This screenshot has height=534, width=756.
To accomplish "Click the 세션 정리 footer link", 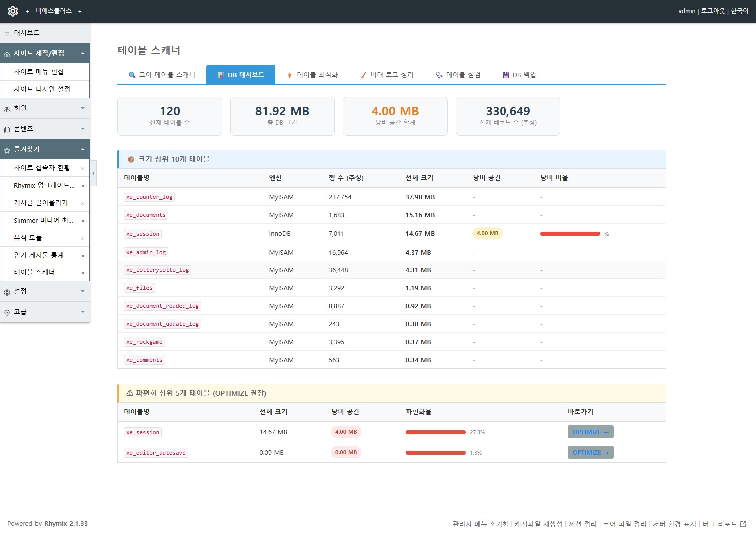I will [x=583, y=524].
